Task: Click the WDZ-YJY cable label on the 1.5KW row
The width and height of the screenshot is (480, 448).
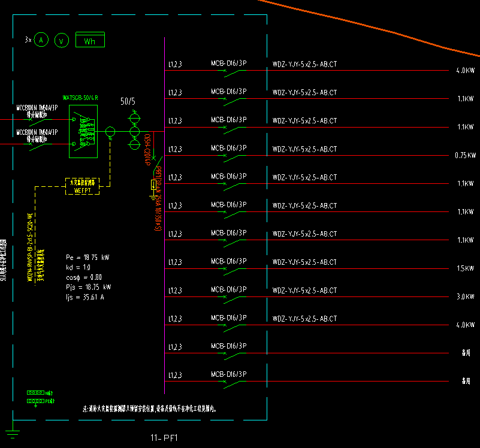Action: pos(304,262)
